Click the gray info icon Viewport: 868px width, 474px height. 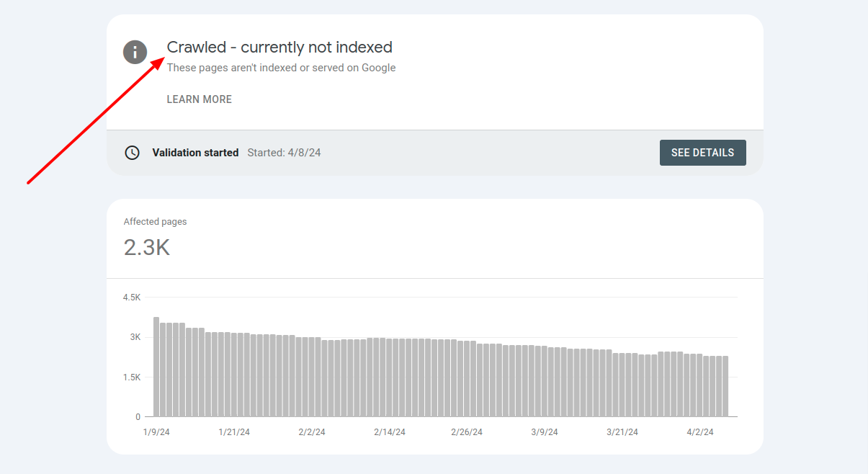[135, 52]
